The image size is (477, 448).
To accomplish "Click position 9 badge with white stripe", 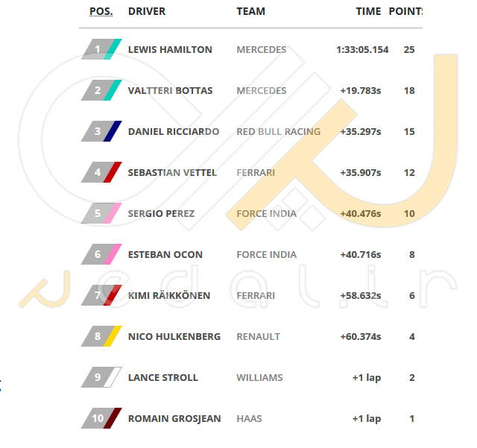I will (101, 377).
